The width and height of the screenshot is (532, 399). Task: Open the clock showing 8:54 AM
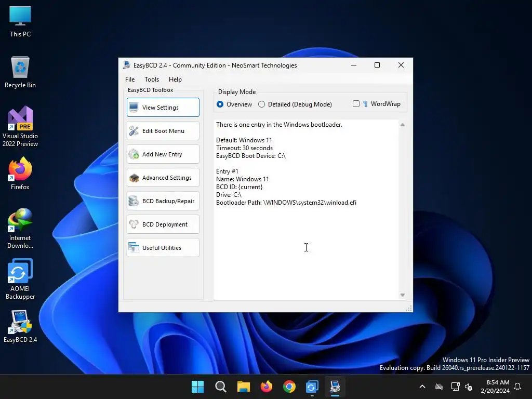(x=495, y=387)
